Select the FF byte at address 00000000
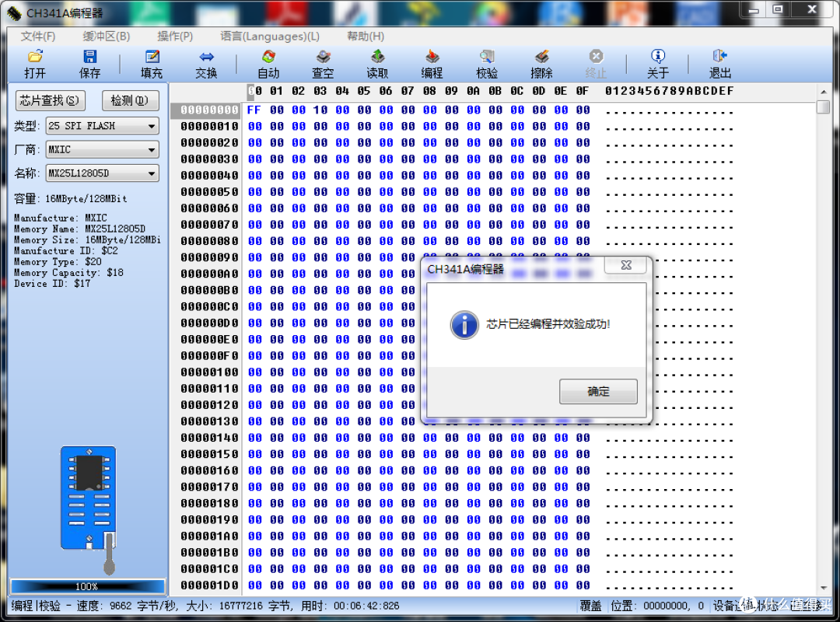Viewport: 840px width, 622px height. [254, 110]
